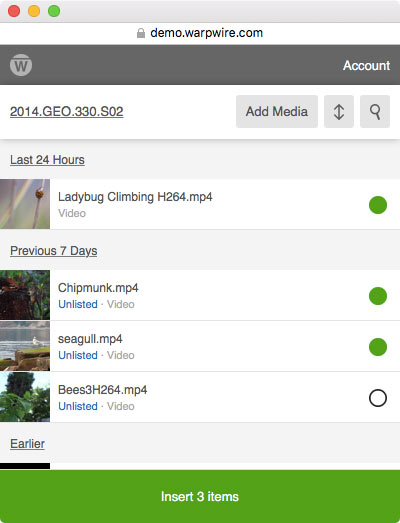The image size is (400, 523).
Task: Deselect Ladybug Climbing H264.mp4 green circle
Action: (378, 204)
